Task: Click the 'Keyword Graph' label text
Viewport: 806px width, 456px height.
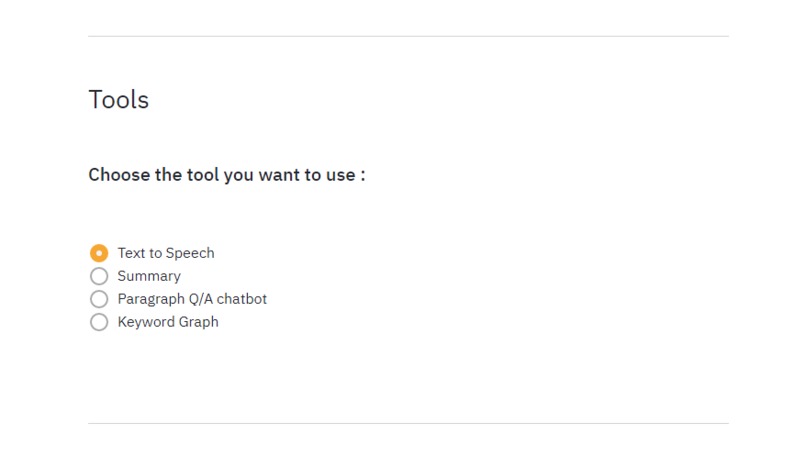Action: [168, 322]
